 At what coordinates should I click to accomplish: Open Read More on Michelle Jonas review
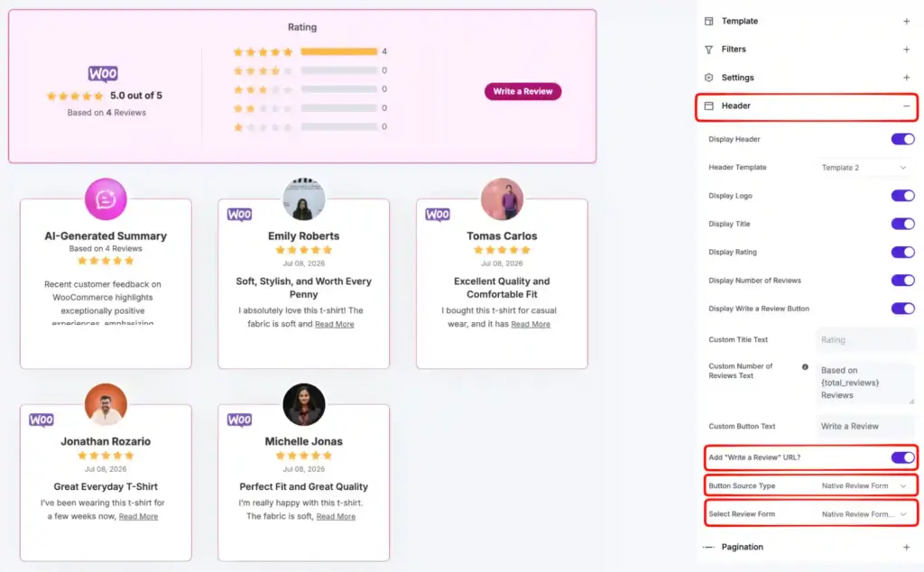point(336,517)
